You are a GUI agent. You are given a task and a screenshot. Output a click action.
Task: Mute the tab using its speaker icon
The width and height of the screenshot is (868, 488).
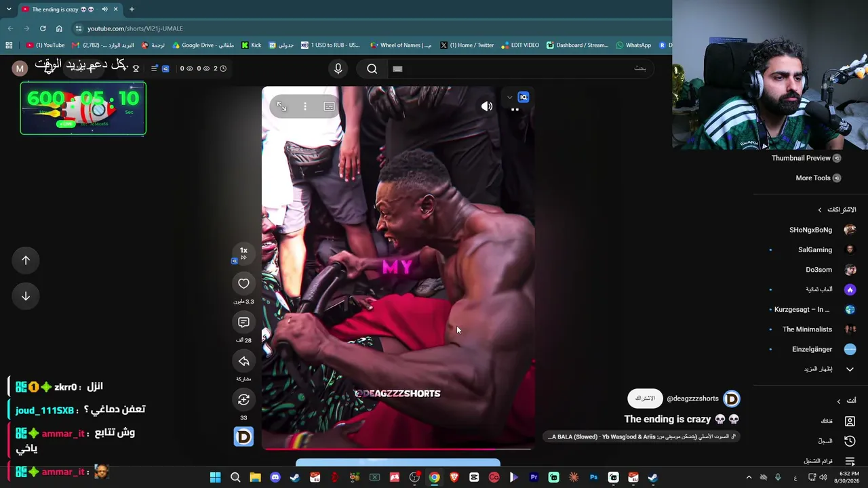pos(104,9)
